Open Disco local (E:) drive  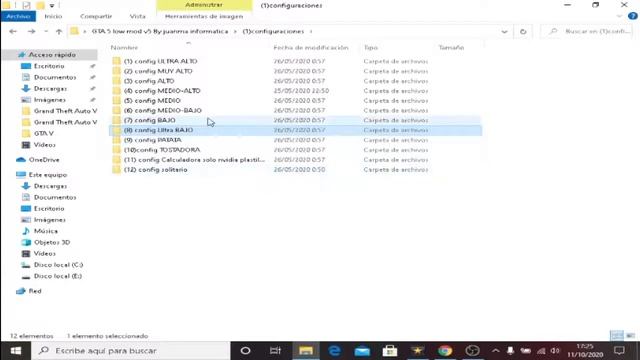click(58, 276)
